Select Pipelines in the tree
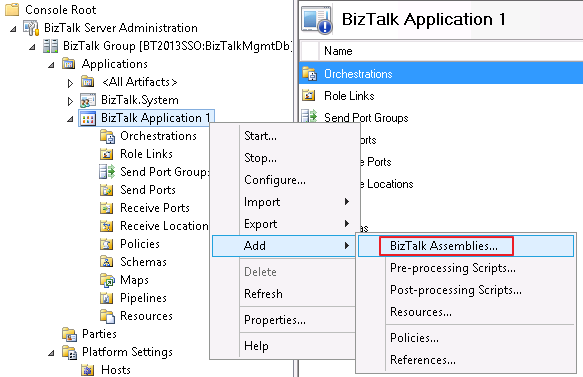Image resolution: width=583 pixels, height=377 pixels. 143,298
